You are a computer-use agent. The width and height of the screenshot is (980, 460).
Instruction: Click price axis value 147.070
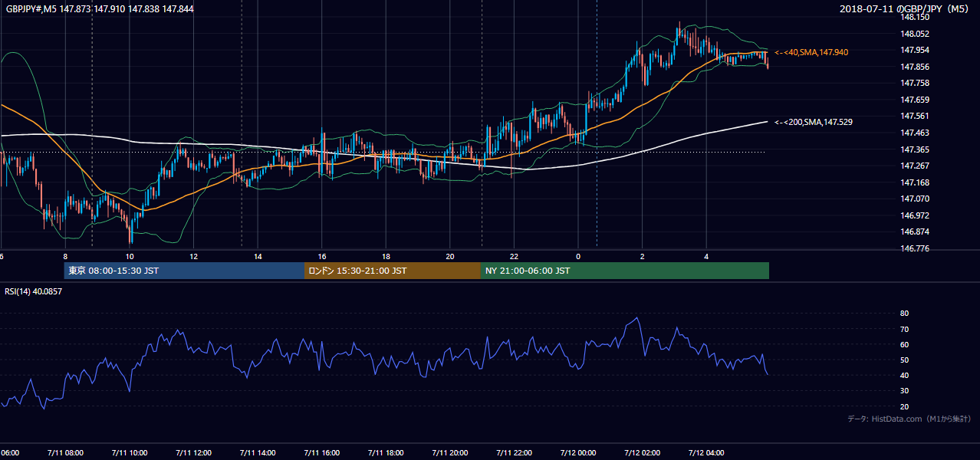pyautogui.click(x=915, y=199)
